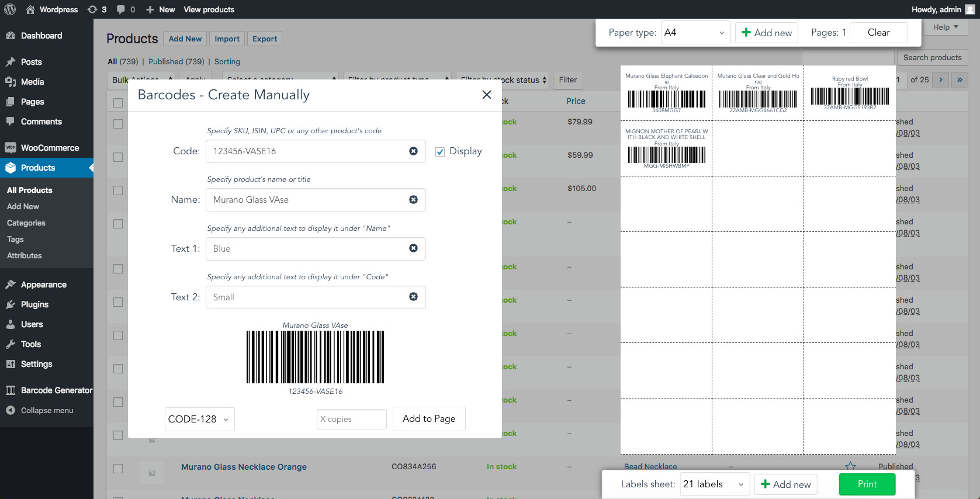980x499 pixels.
Task: Open the comments bubble in admin bar
Action: click(126, 9)
